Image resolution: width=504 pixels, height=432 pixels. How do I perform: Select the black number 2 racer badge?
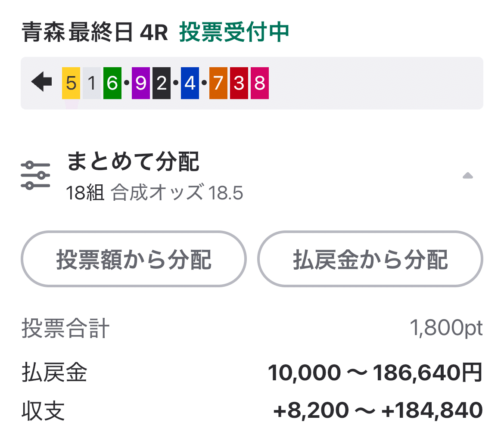coord(160,83)
